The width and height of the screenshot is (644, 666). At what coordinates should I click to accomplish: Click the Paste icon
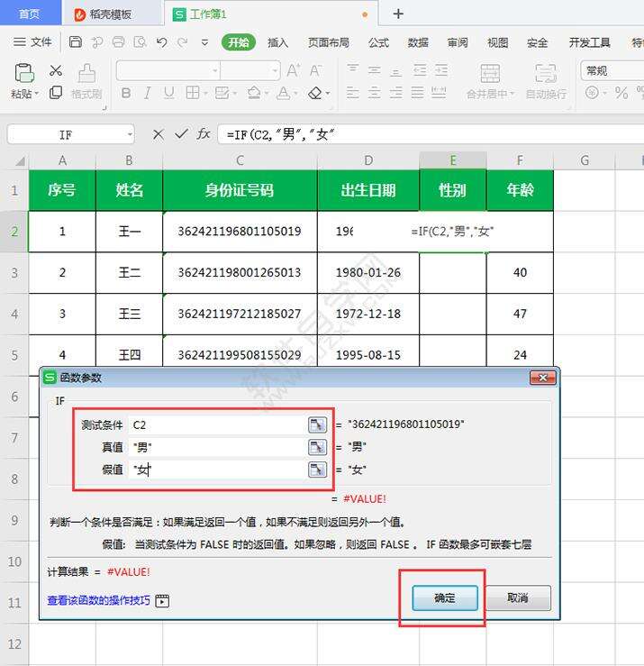pos(24,73)
